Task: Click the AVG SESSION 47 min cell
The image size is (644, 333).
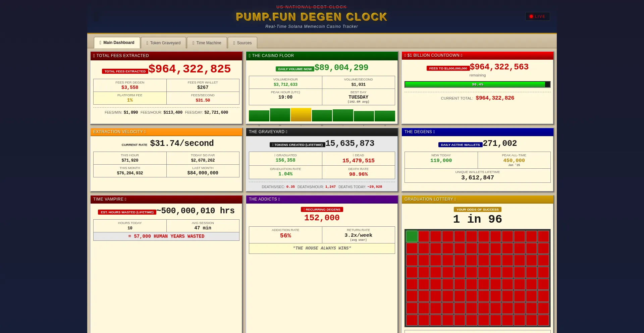Action: 203,226
